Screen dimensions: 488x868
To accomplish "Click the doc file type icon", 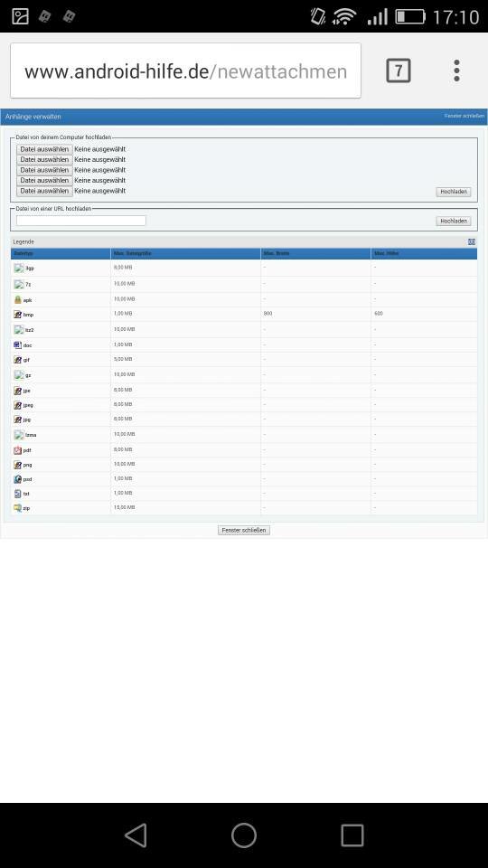I will tap(18, 344).
